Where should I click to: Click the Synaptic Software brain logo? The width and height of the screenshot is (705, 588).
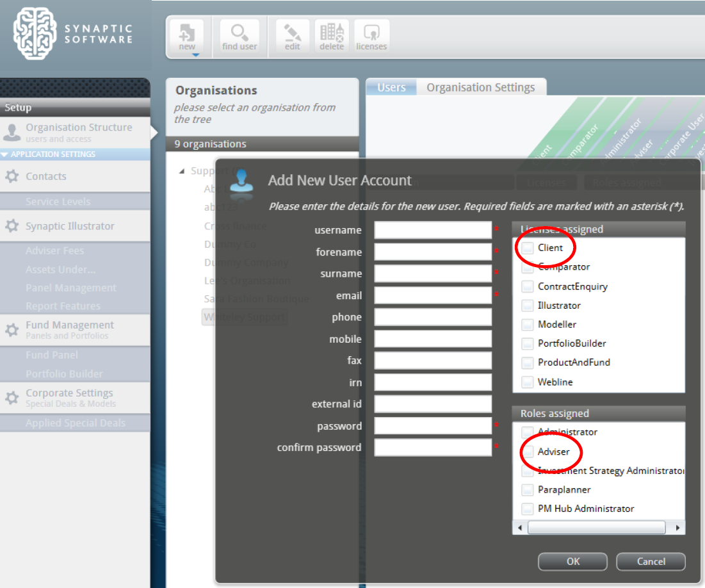click(35, 33)
